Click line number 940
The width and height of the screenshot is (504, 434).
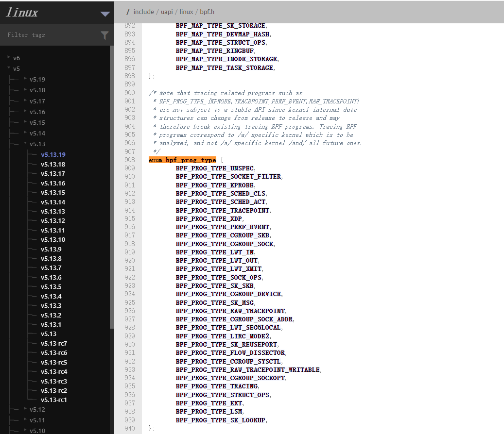(x=130, y=428)
